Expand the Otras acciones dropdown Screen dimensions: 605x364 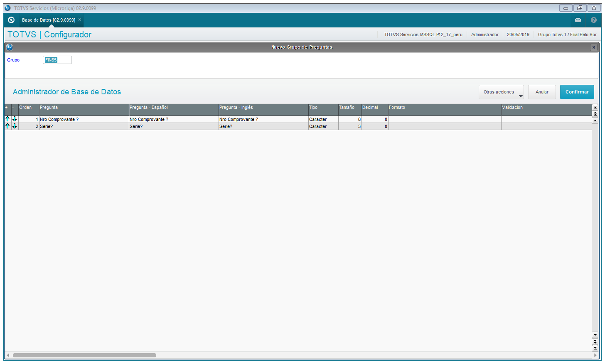click(501, 92)
